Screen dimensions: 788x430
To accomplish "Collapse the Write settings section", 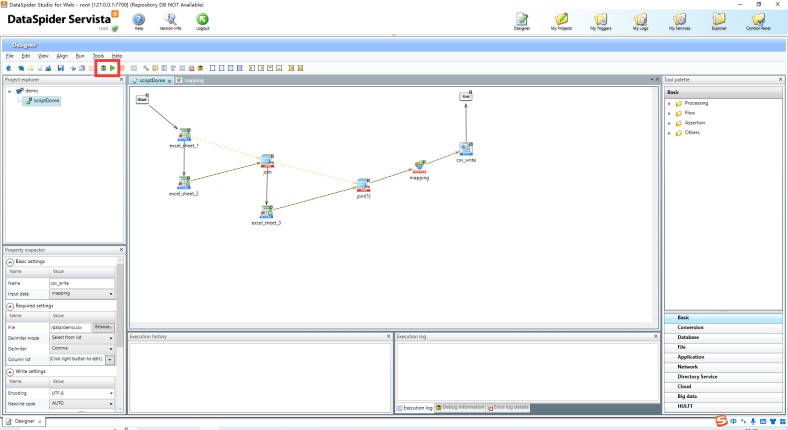I will (x=10, y=372).
